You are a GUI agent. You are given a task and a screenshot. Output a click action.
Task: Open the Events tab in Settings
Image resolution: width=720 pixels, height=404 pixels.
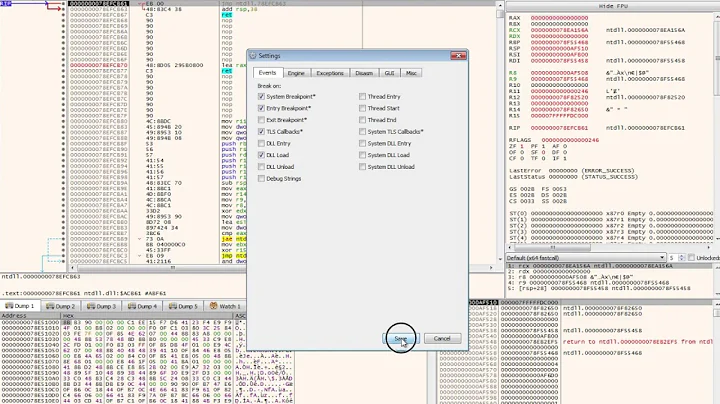click(267, 73)
